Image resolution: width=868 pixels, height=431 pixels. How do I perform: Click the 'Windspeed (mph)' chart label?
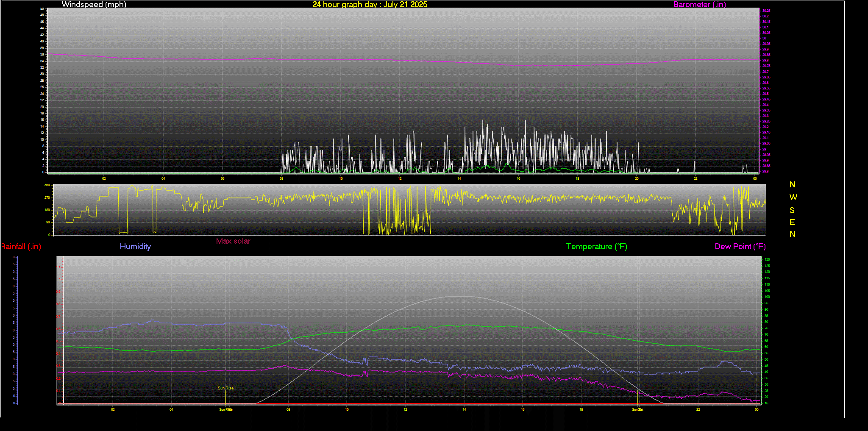pyautogui.click(x=94, y=4)
